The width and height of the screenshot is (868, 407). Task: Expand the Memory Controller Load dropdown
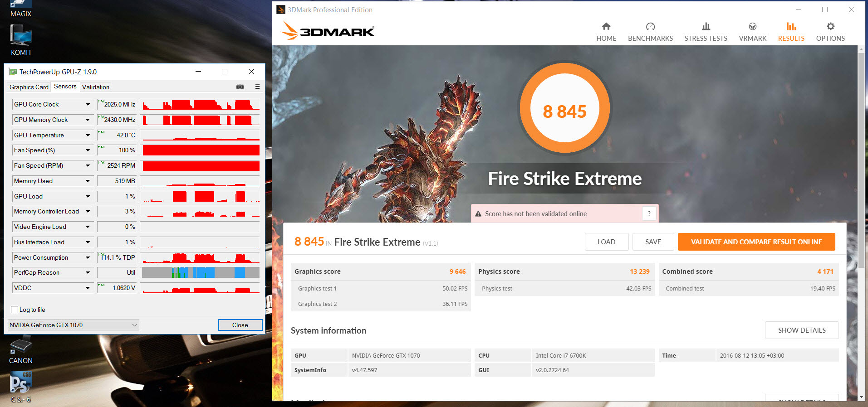point(88,212)
